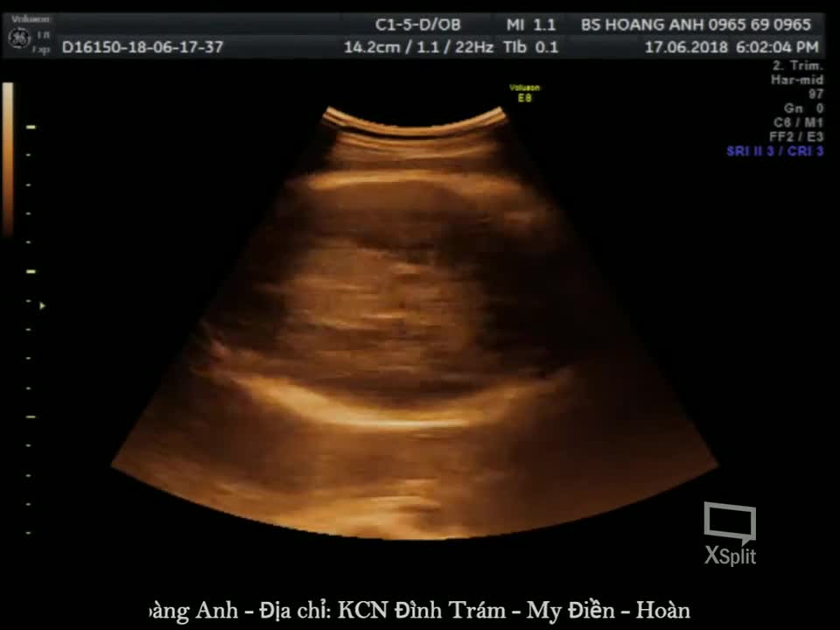Click the amber grayscale map bar
Screen dimensions: 840x630
tap(8, 159)
